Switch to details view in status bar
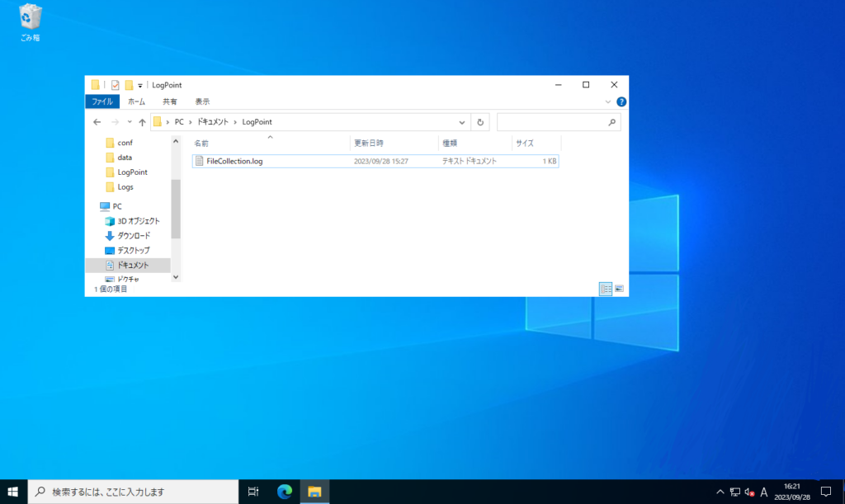This screenshot has height=504, width=845. pos(606,290)
